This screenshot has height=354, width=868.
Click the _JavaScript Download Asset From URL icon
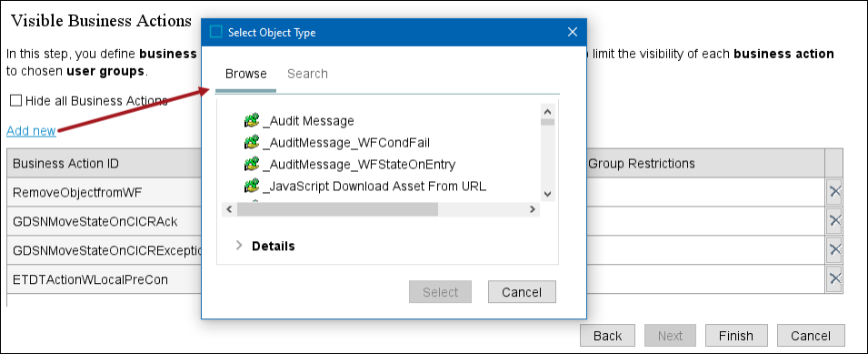[252, 187]
